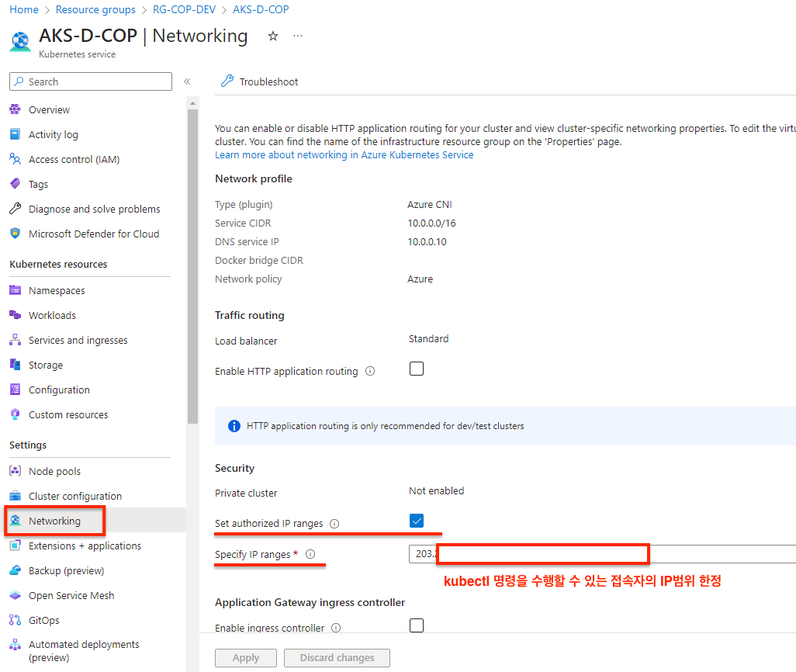Click the info icon beside Set authorized IP ranges
This screenshot has height=672, width=796.
point(334,524)
